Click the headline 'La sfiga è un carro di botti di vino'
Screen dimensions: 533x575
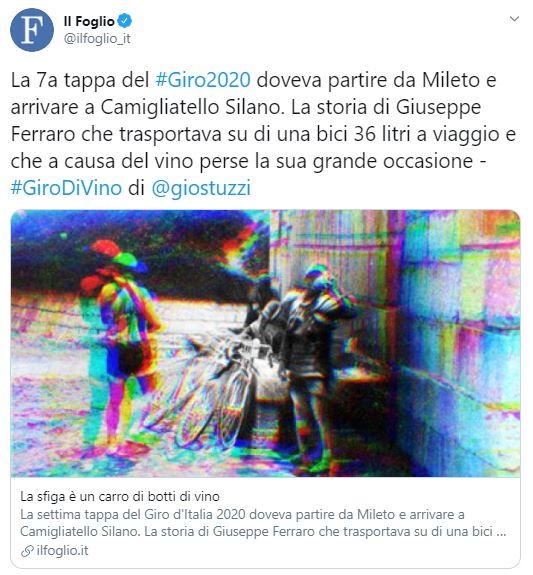(120, 497)
